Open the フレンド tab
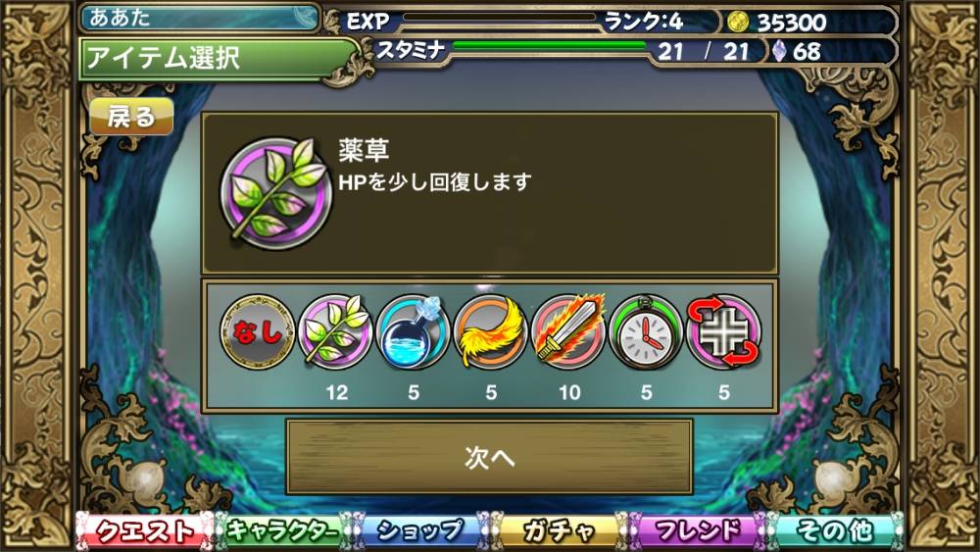This screenshot has height=552, width=980. coord(696,531)
